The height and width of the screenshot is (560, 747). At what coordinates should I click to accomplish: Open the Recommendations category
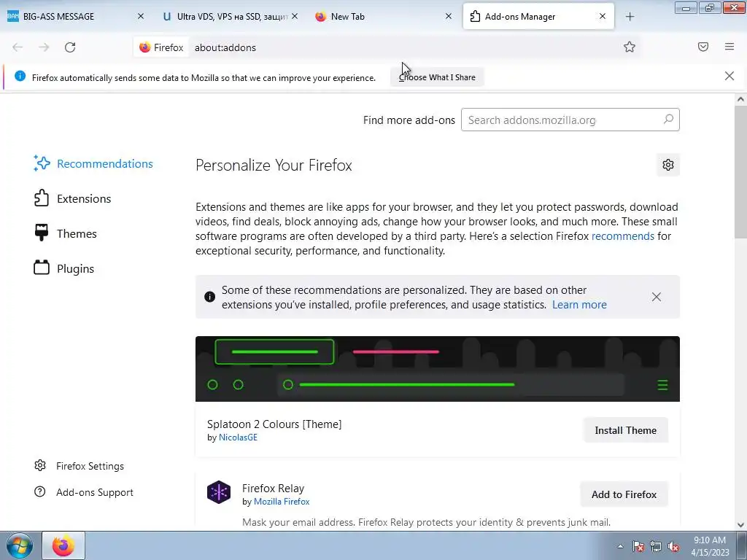[93, 163]
